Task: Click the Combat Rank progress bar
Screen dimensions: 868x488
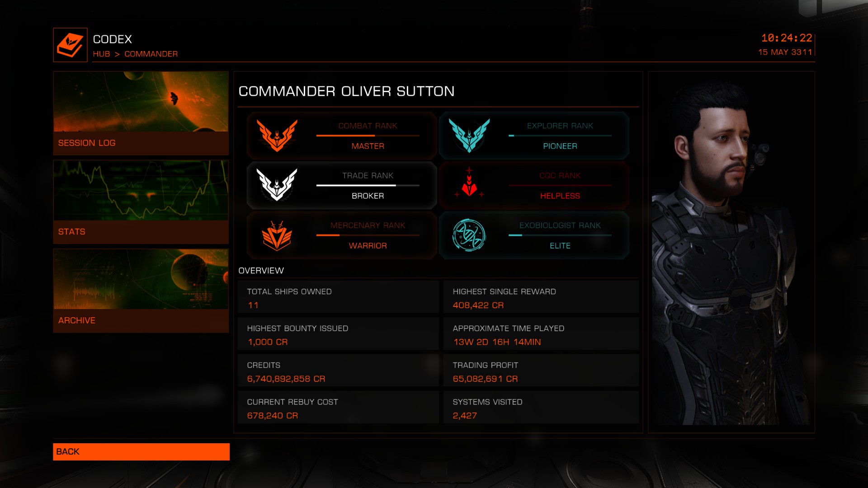Action: (x=368, y=136)
